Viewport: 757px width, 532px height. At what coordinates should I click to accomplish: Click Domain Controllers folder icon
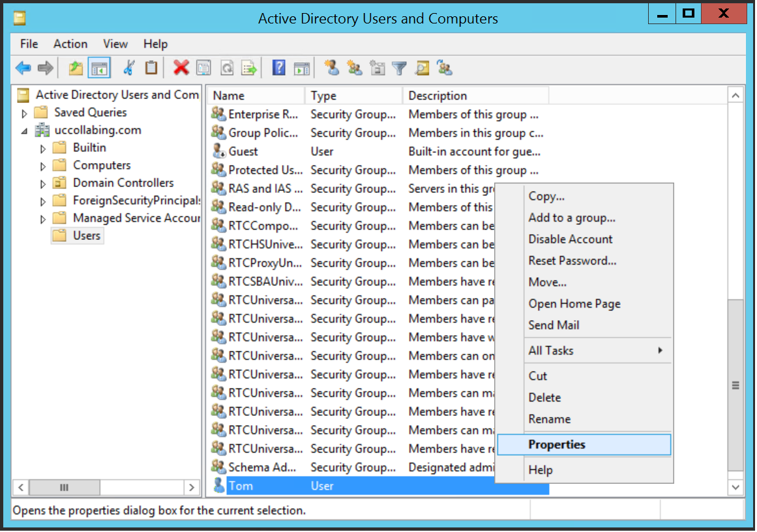[59, 183]
